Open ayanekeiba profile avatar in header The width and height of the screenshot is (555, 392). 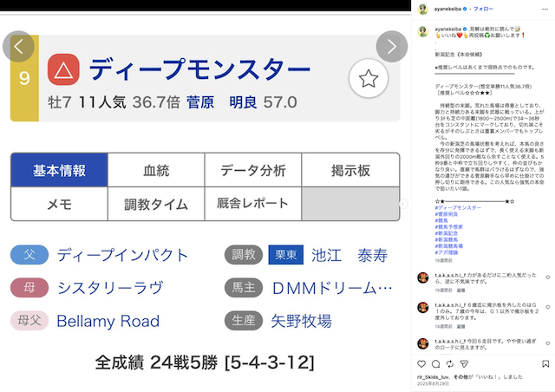tap(423, 8)
